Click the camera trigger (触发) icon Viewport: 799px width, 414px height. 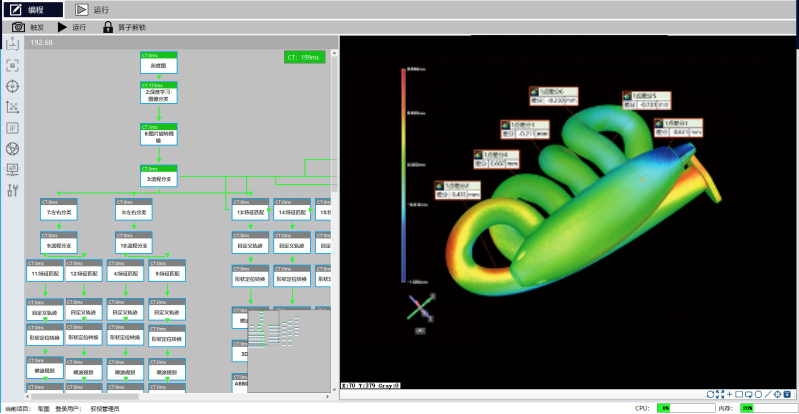[18, 27]
